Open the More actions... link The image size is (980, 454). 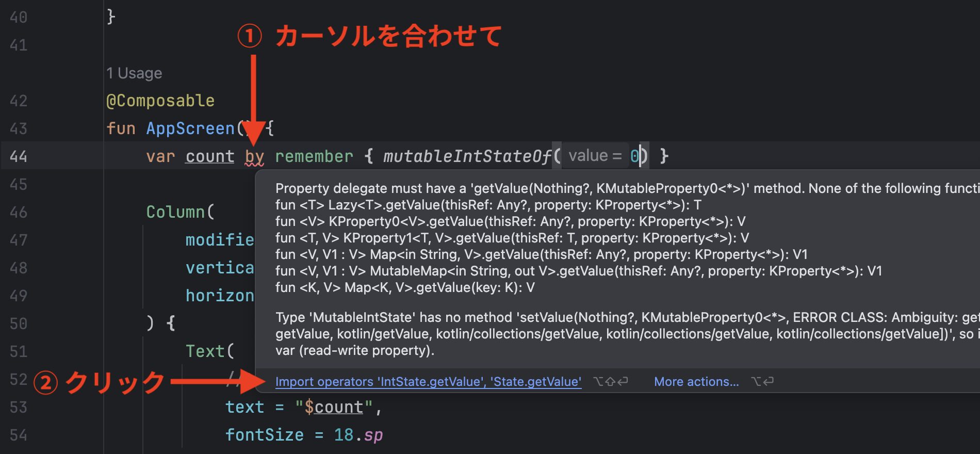[x=696, y=382]
